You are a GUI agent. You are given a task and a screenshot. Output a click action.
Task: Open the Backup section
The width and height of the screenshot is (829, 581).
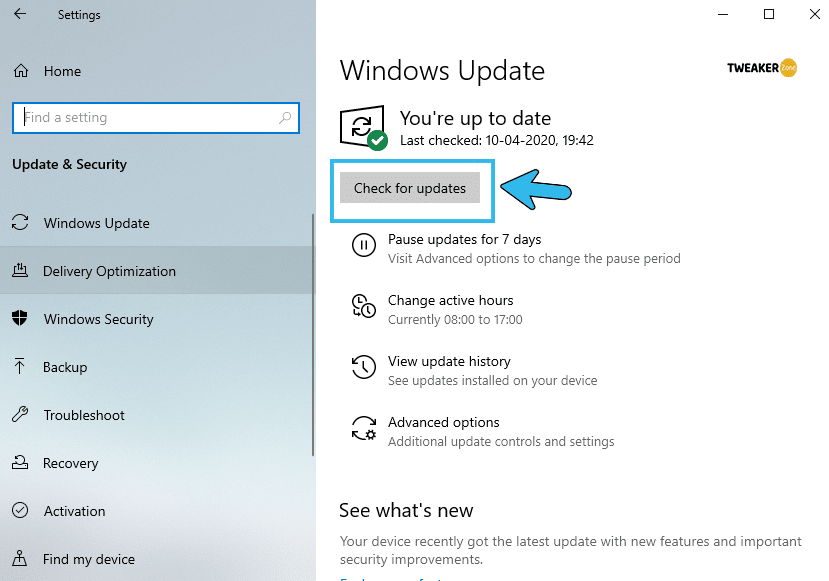65,367
